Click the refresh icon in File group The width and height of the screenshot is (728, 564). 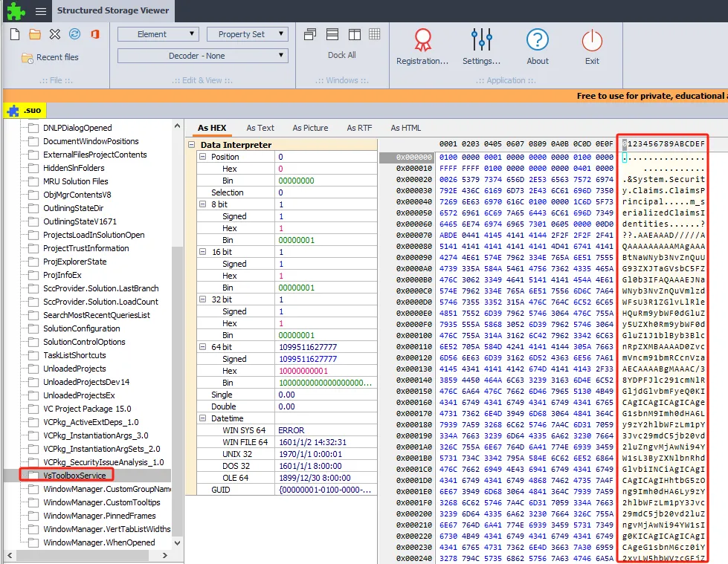coord(74,34)
